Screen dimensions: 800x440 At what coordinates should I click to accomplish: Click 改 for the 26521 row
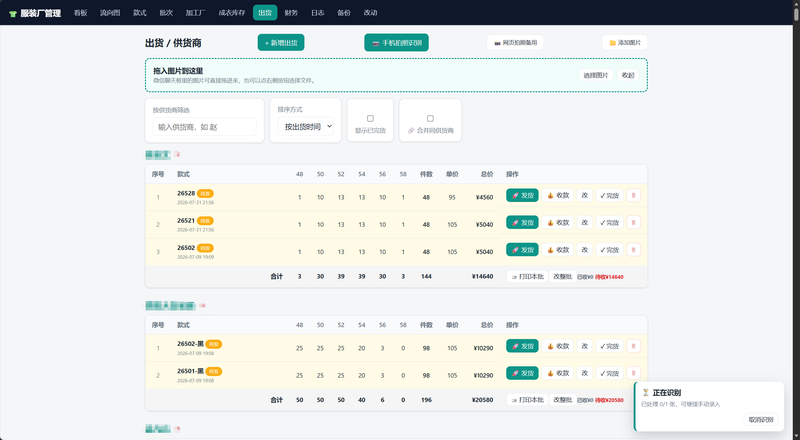tap(585, 223)
